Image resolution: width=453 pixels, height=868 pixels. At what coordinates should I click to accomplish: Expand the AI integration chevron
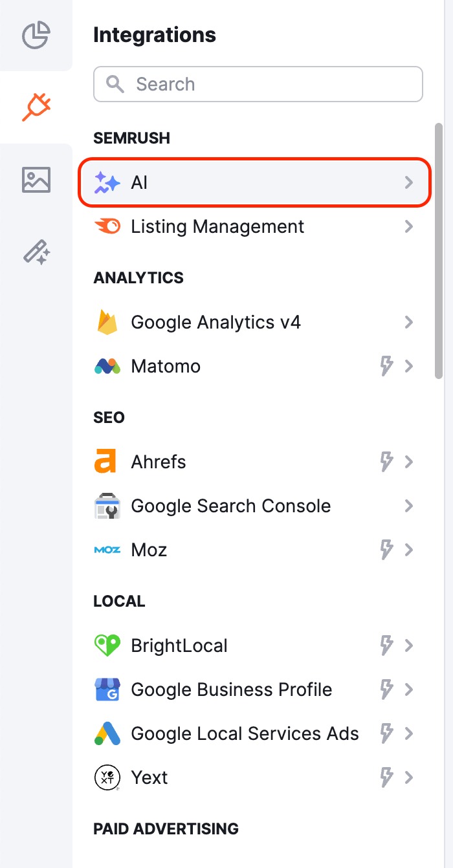[x=408, y=183]
